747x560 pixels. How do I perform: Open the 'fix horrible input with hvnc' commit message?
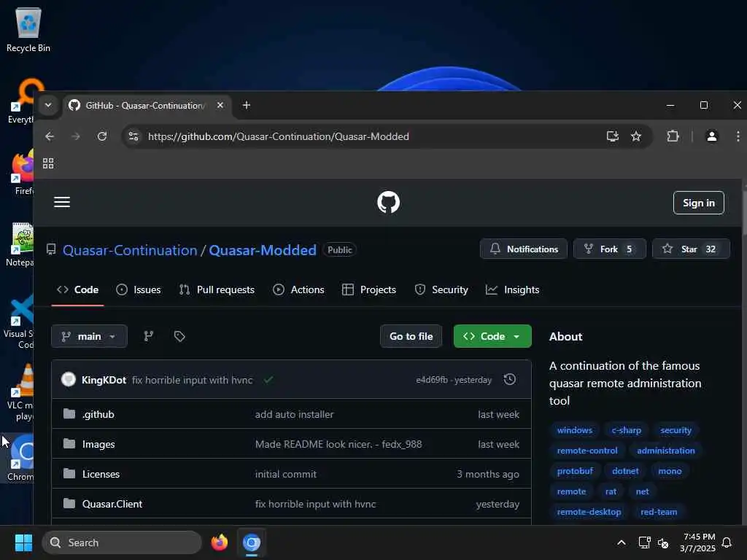pos(192,380)
